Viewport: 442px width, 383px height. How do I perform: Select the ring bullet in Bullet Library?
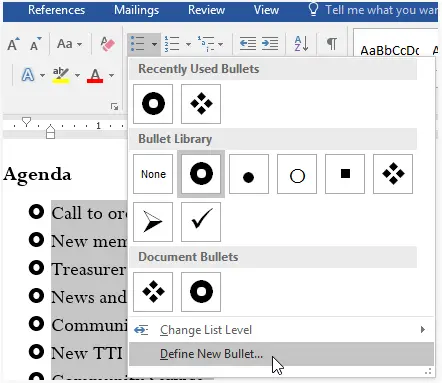201,174
